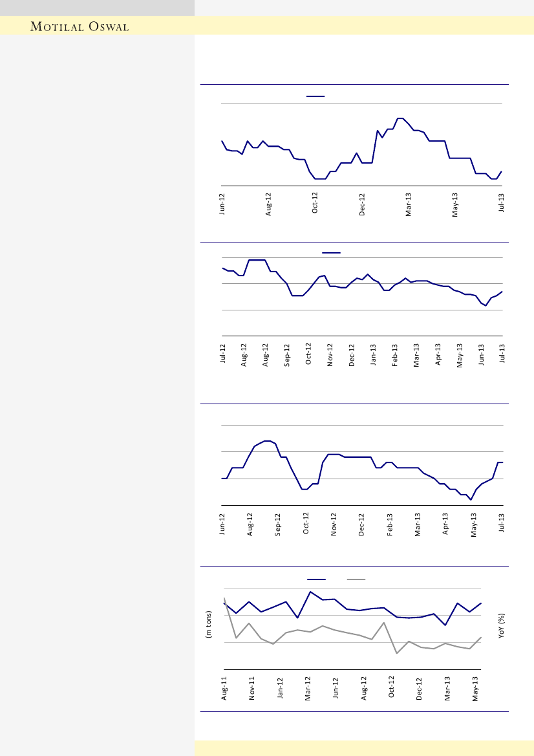Viewport: 534px width, 756px height.
Task: Click the blue legend line in top chart
Action: click(315, 96)
